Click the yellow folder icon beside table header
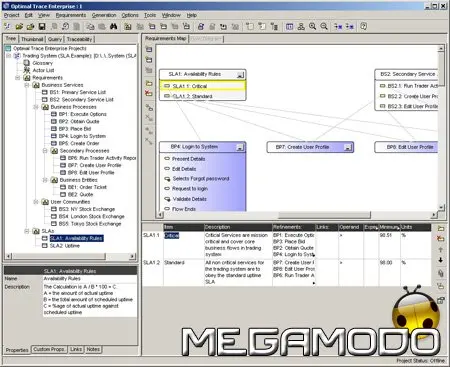The image size is (450, 367). pos(441,228)
